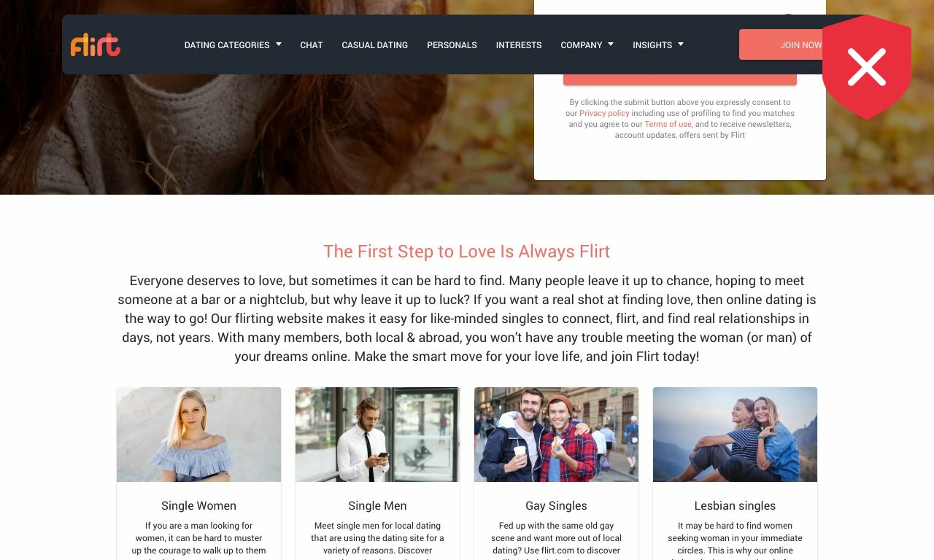Open the Casual Dating menu item

click(x=375, y=45)
